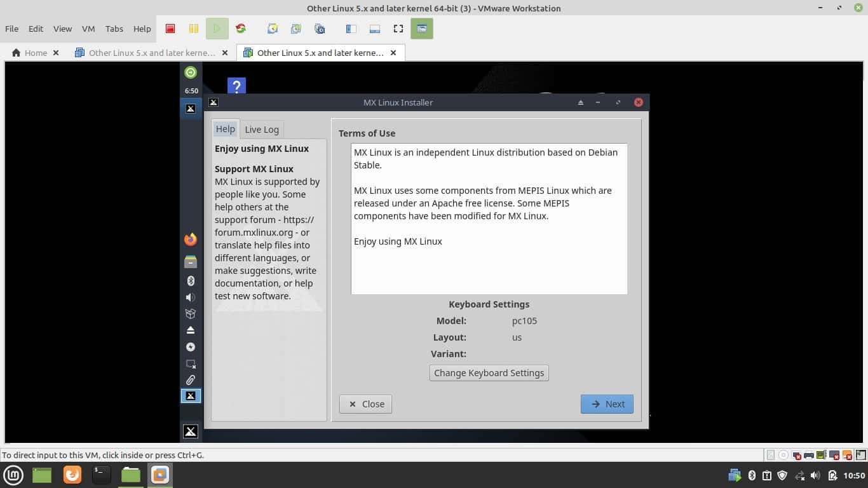Enter full screen mode via bracket icon
This screenshot has height=488, width=868.
point(398,29)
